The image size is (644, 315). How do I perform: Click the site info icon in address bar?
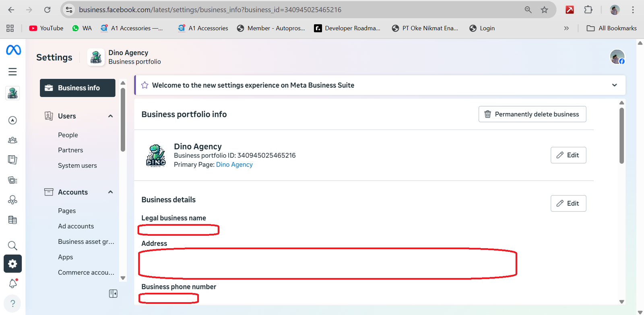[x=69, y=10]
